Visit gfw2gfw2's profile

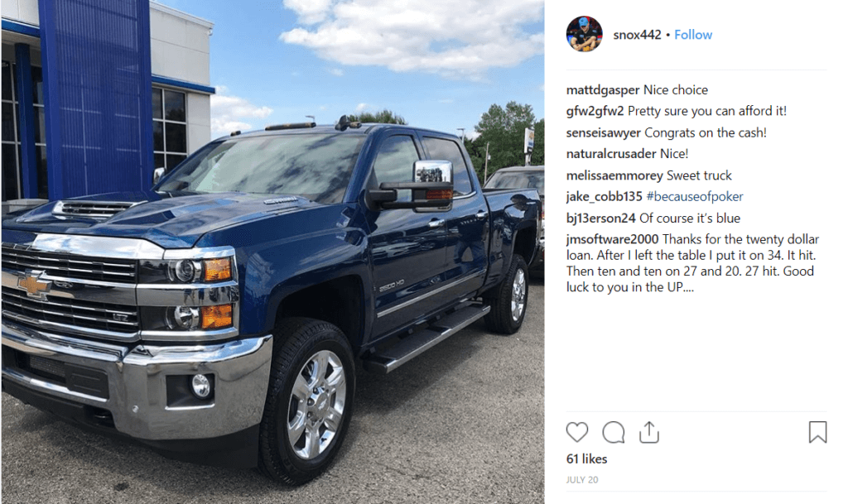595,111
